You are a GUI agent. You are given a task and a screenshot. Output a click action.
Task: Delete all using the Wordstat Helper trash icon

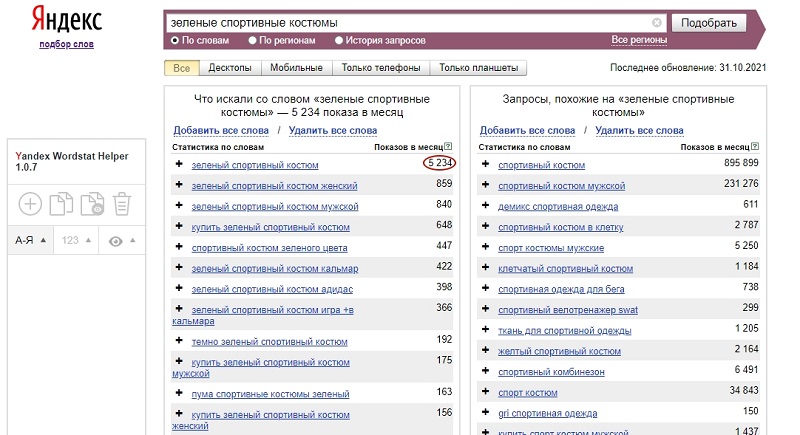tap(122, 204)
